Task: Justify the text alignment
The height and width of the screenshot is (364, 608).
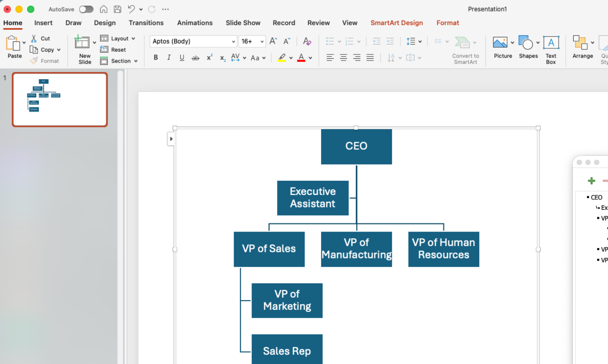Action: click(370, 58)
